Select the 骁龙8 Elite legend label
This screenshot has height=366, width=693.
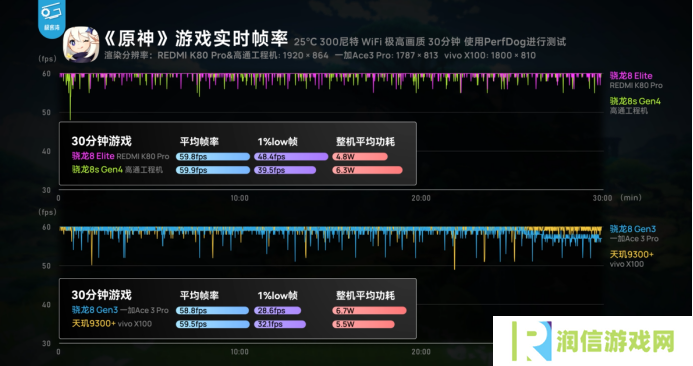point(631,76)
